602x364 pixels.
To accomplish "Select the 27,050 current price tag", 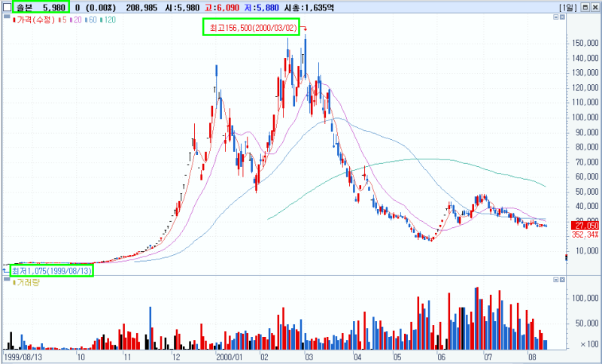I will pyautogui.click(x=586, y=226).
